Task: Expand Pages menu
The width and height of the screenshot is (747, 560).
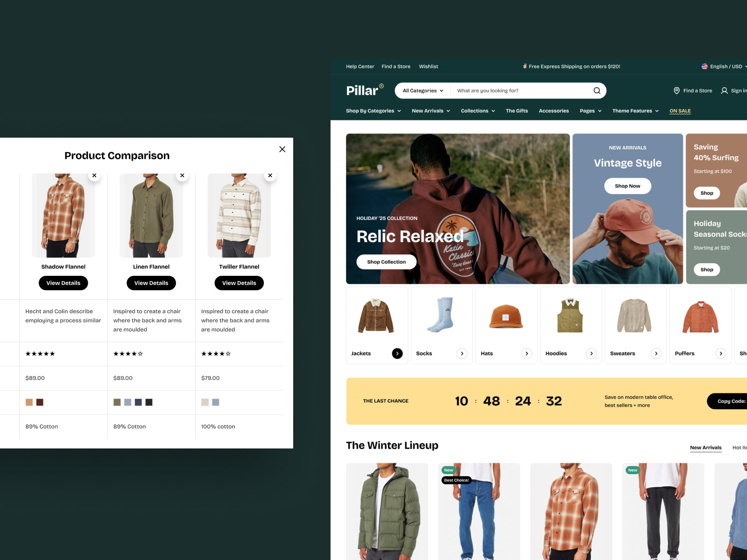Action: tap(591, 111)
